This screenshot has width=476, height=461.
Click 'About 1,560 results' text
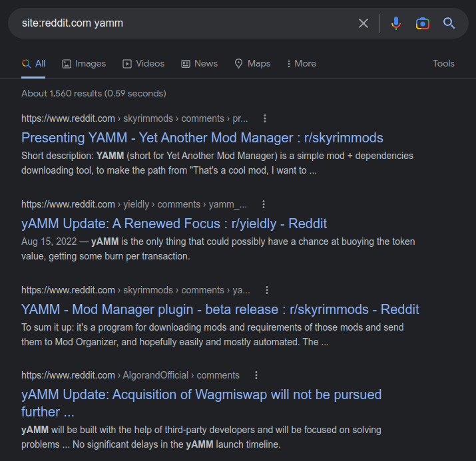pyautogui.click(x=93, y=93)
